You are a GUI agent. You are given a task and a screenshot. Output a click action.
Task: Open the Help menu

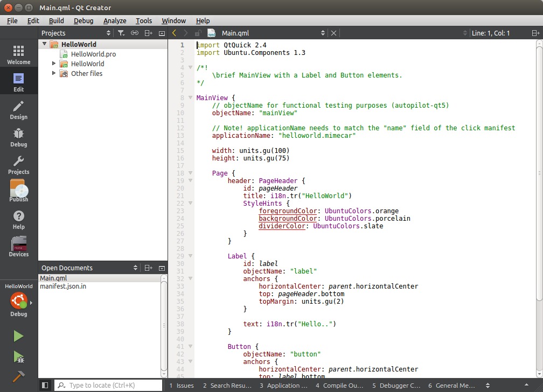coord(203,21)
